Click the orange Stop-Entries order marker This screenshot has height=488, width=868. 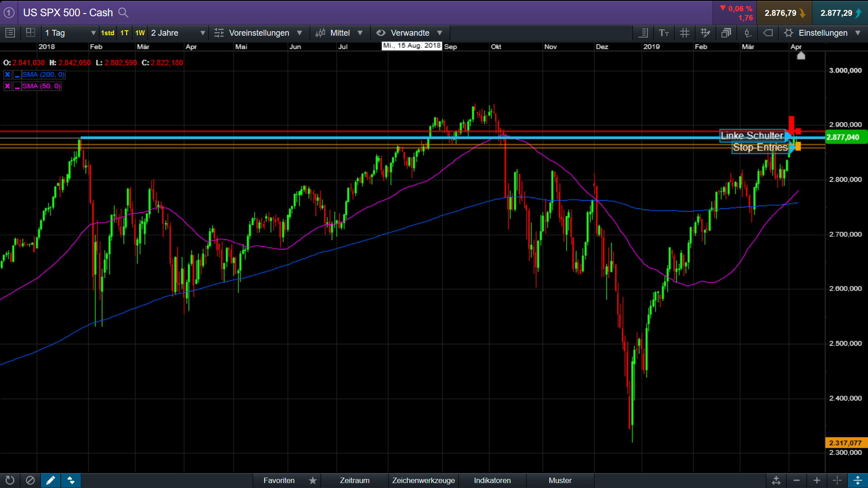[x=798, y=147]
